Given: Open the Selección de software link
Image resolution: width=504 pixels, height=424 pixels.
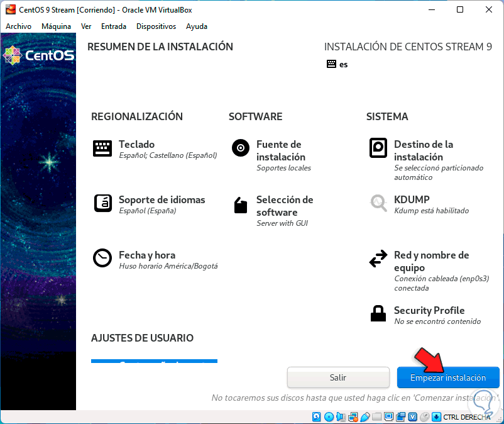Looking at the screenshot, I should point(285,206).
